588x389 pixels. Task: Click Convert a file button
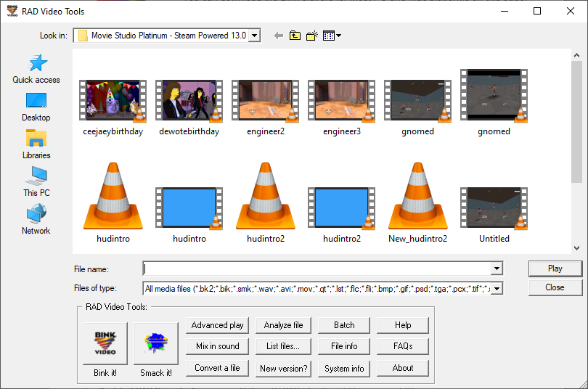217,368
